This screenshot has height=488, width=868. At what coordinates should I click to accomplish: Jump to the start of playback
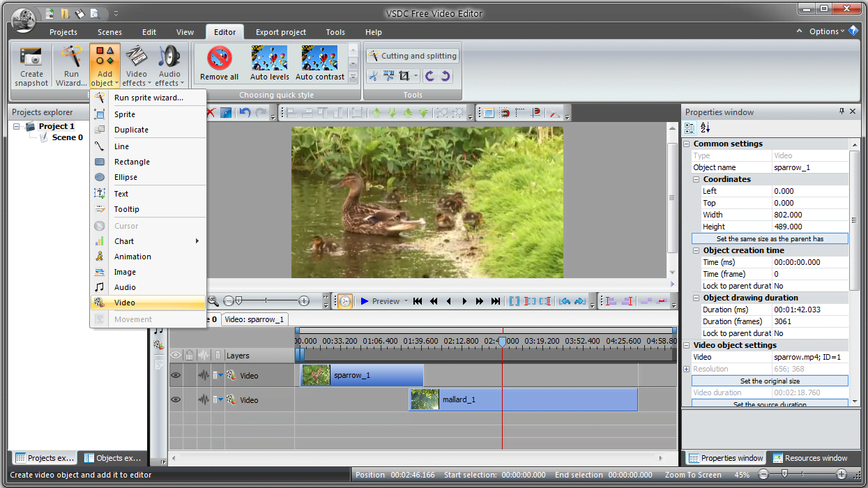point(418,301)
